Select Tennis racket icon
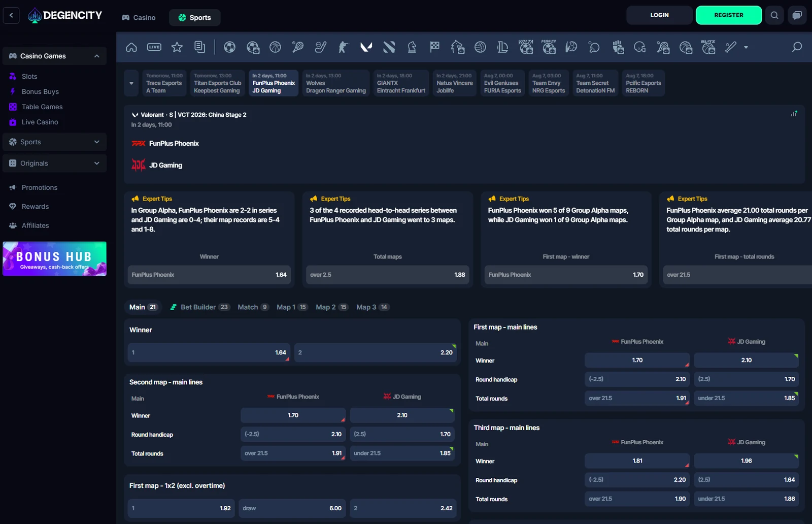This screenshot has width=812, height=524. (298, 47)
